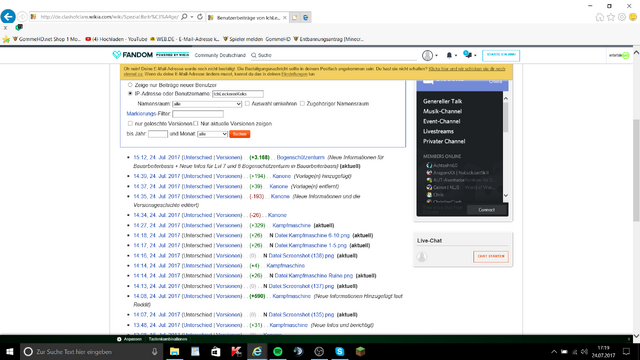
Task: Refresh the page with the reload icon
Action: (x=200, y=17)
